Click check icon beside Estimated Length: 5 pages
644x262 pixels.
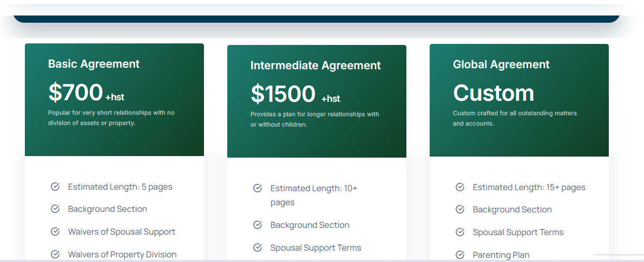55,187
